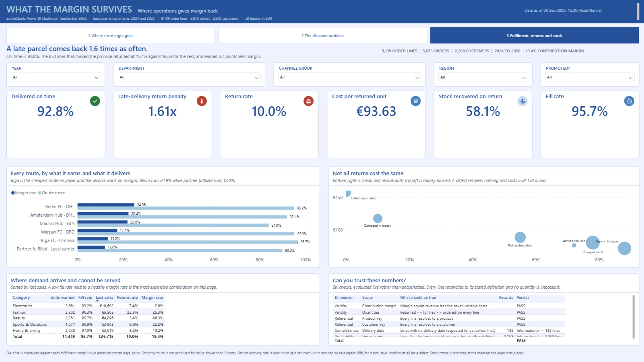Click the 'Contribution margin' scope cell
Image resolution: width=644 pixels, height=362 pixels.
(x=379, y=306)
